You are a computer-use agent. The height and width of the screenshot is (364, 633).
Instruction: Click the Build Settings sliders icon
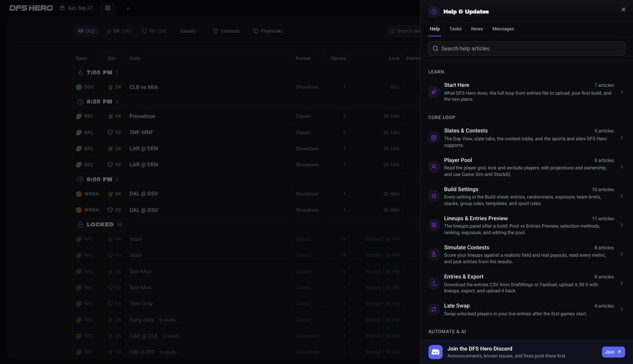[x=433, y=196]
